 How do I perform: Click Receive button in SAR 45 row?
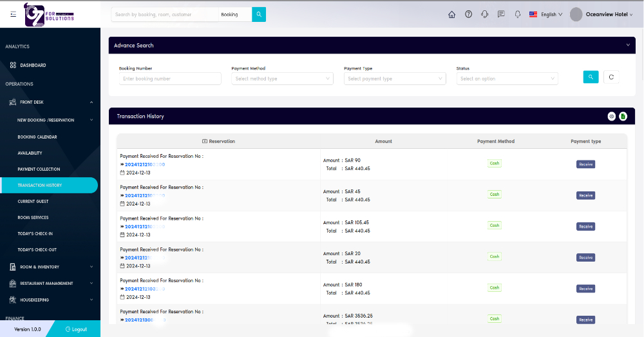(585, 196)
